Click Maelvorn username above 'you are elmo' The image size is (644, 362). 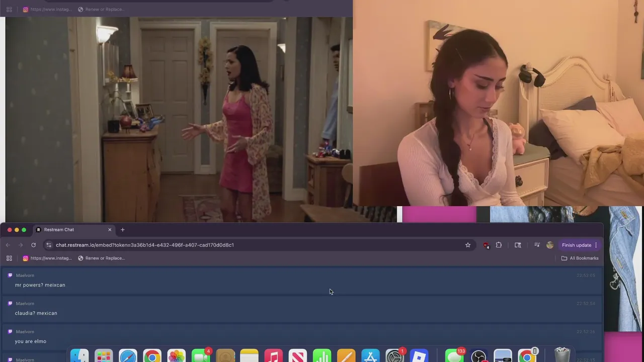tap(25, 332)
